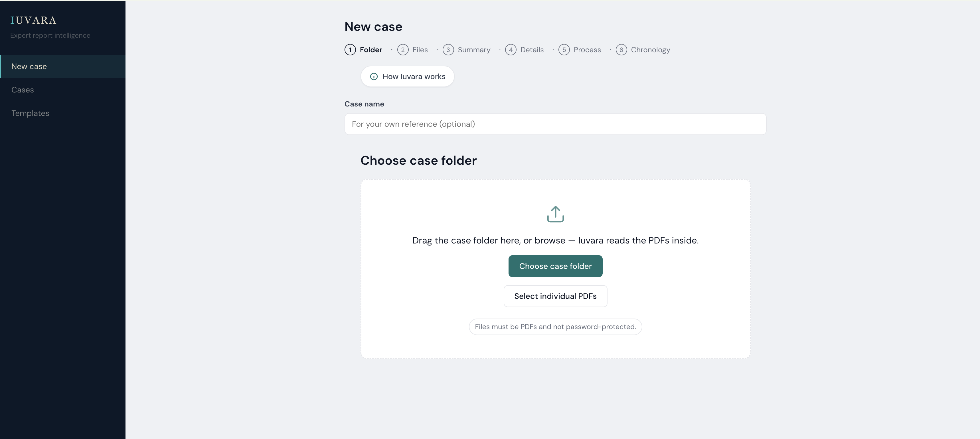Click Select individual PDFs button
Viewport: 980px width, 439px height.
click(x=555, y=296)
